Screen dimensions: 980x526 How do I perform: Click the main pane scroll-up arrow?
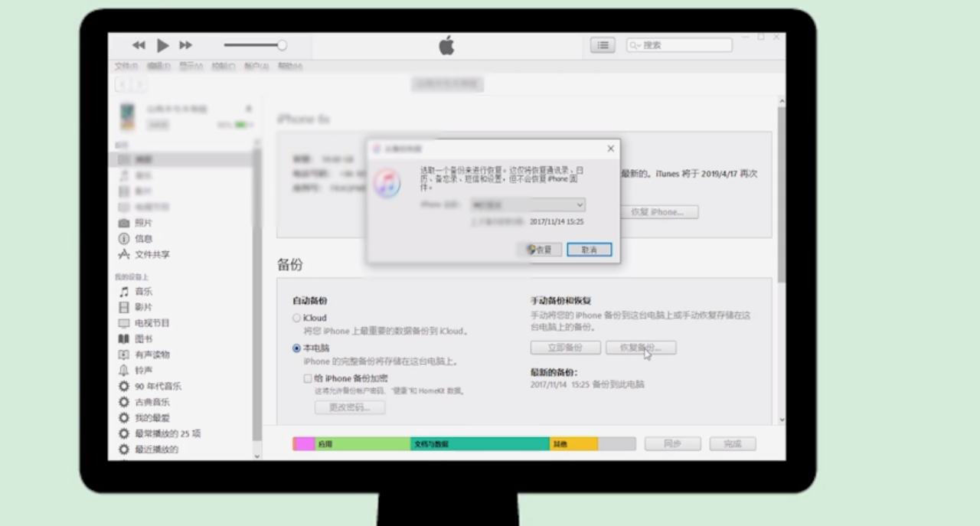point(781,101)
